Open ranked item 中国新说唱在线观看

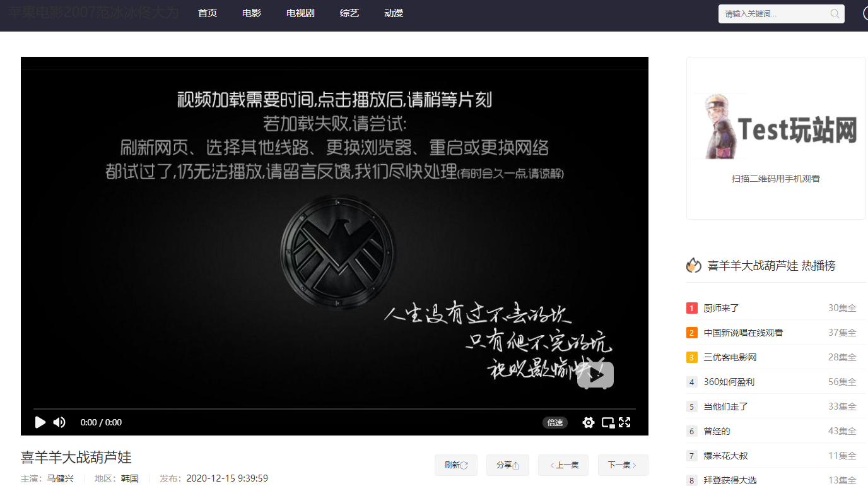pyautogui.click(x=743, y=333)
